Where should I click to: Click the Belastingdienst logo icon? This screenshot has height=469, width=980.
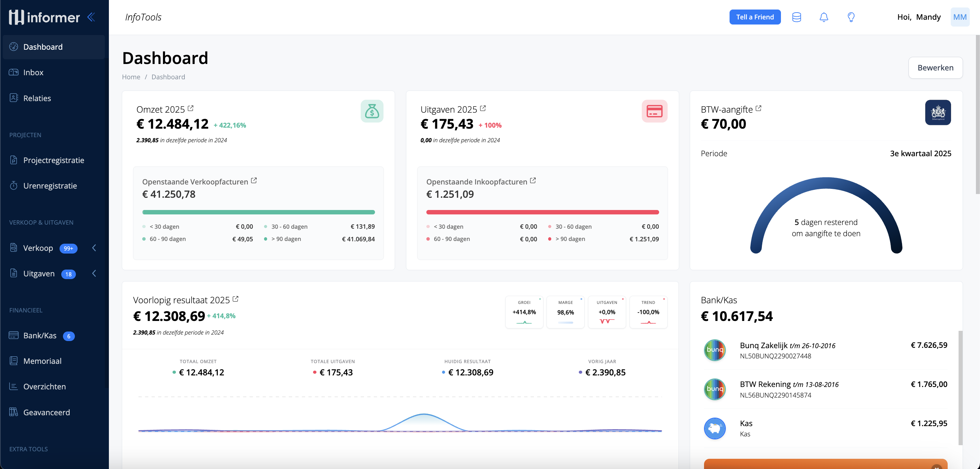pos(938,112)
